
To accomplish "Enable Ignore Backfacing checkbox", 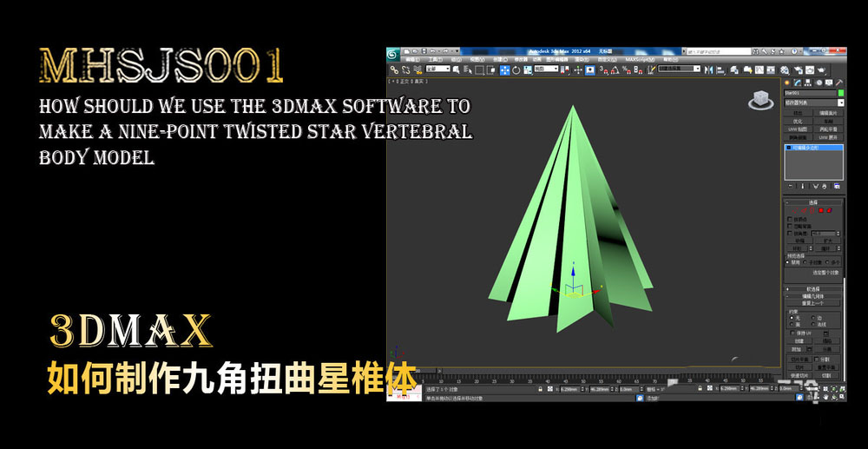I will coord(789,227).
